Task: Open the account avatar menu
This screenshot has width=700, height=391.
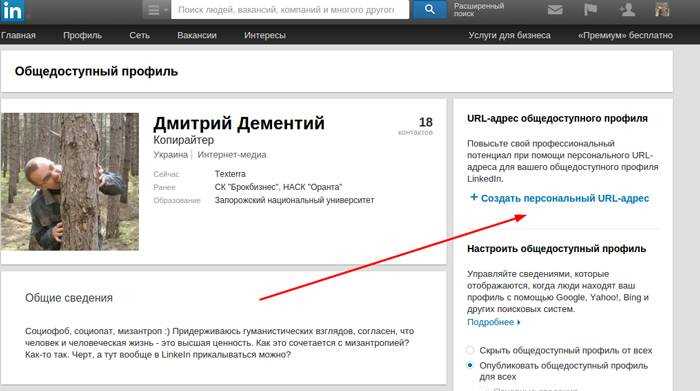Action: tap(662, 9)
